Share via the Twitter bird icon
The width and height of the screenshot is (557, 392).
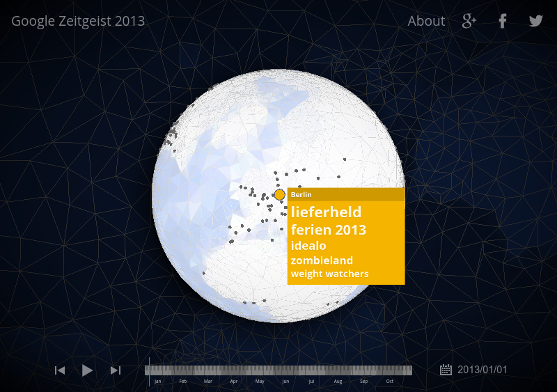click(x=535, y=21)
